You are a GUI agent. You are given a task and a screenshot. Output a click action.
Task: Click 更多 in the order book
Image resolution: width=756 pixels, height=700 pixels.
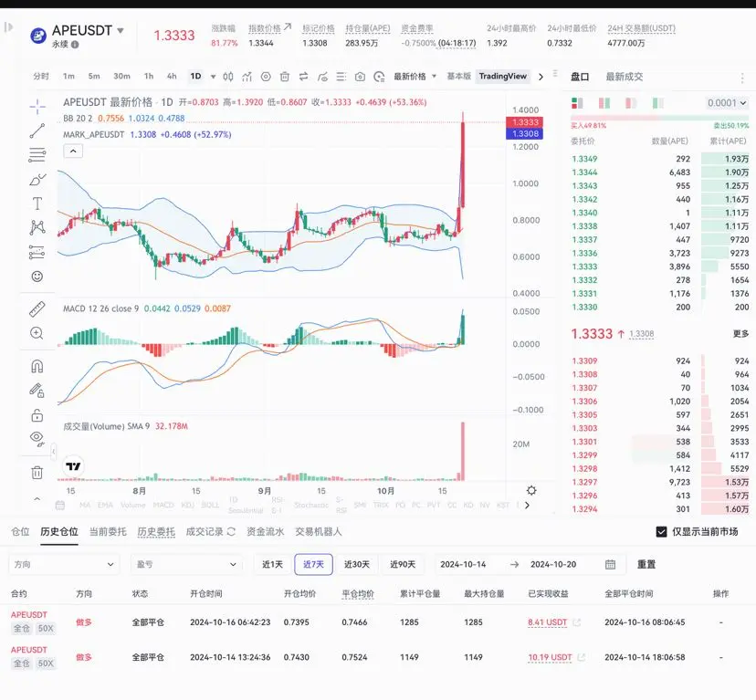tap(741, 334)
